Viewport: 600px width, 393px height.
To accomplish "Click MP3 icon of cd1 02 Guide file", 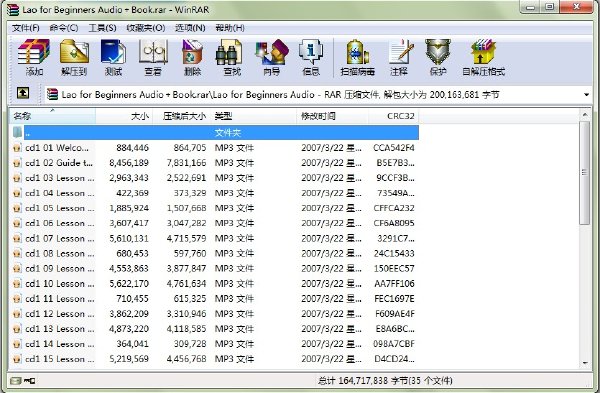I will [17, 163].
